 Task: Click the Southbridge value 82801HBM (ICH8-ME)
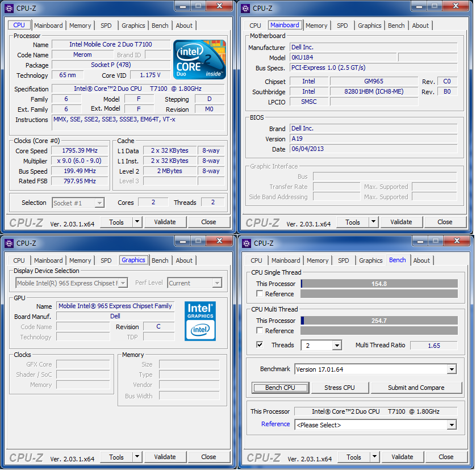[374, 91]
